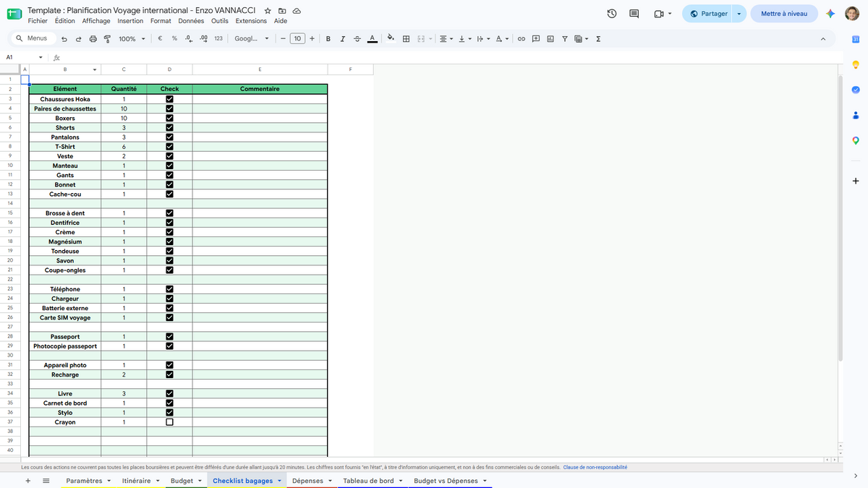Click the print icon in toolbar
Screen dimensions: 868x488
pos(93,38)
